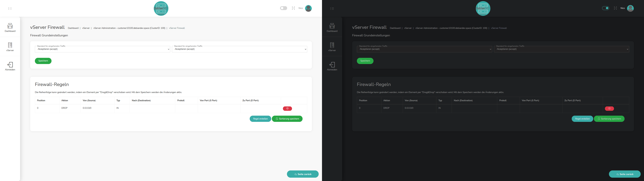Click Seite zurück in dark panel
This screenshot has height=181, width=644.
(x=625, y=174)
